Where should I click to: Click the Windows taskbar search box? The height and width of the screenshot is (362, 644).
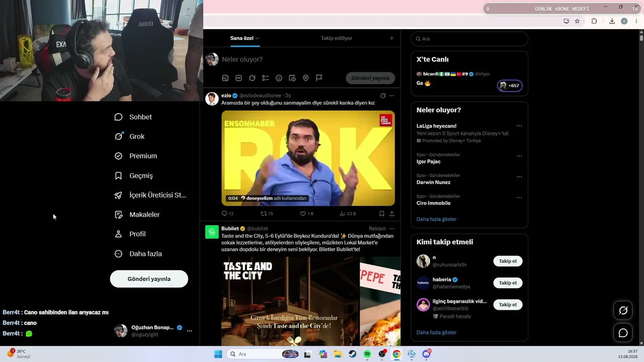point(263,354)
